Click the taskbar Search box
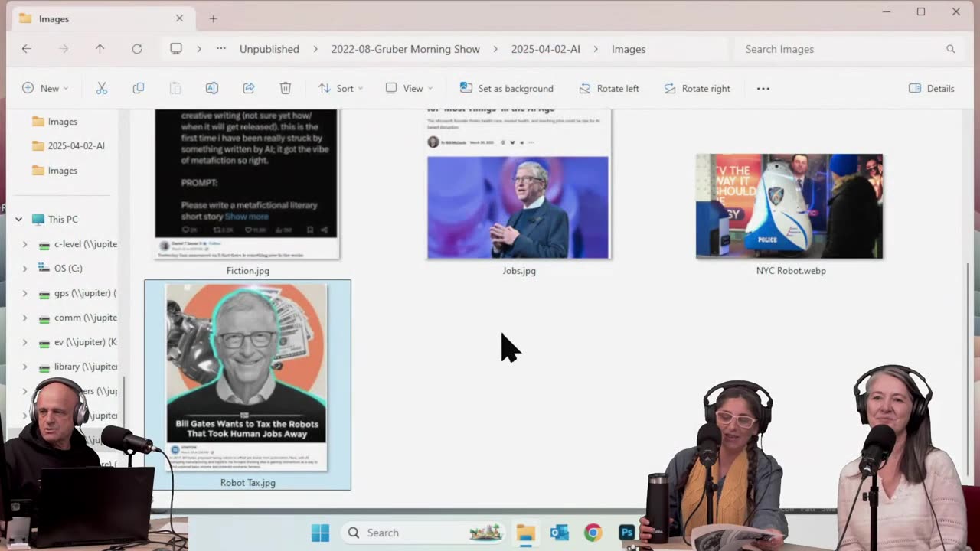 [421, 533]
